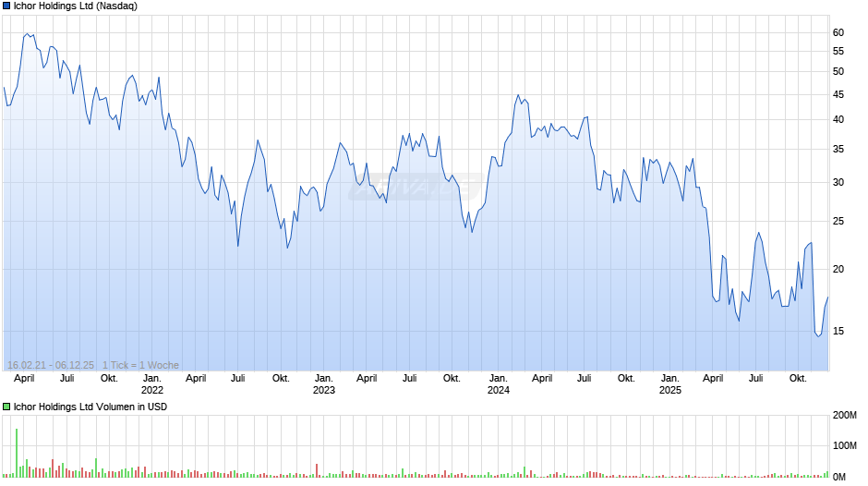Click the '1 Tick = 1 Woche' label
Image resolution: width=868 pixels, height=486 pixels.
pyautogui.click(x=140, y=365)
